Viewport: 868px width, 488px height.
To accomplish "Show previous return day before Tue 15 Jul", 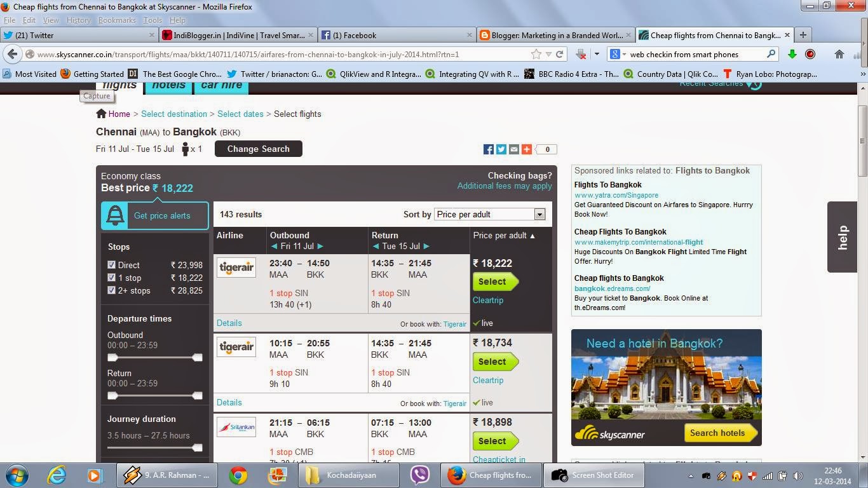I will pos(376,246).
